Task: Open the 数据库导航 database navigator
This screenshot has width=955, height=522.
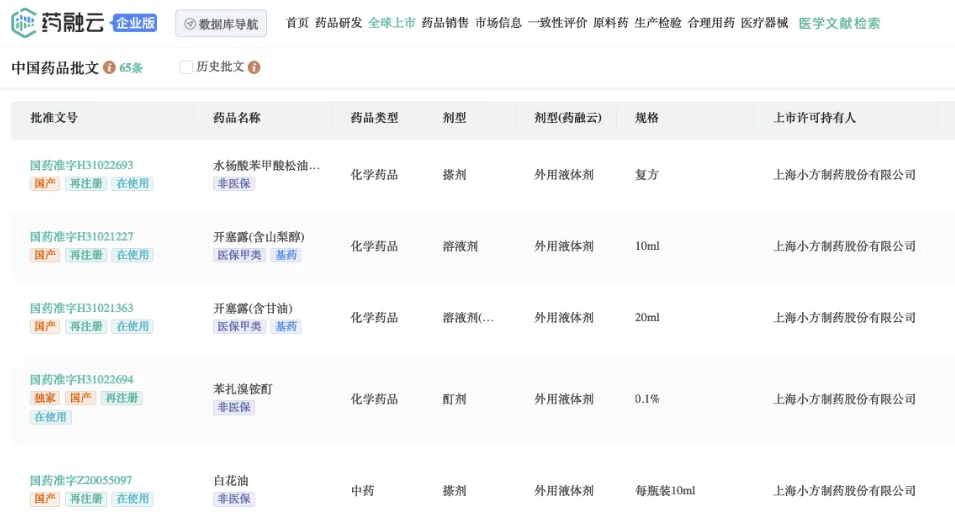Action: pos(221,23)
